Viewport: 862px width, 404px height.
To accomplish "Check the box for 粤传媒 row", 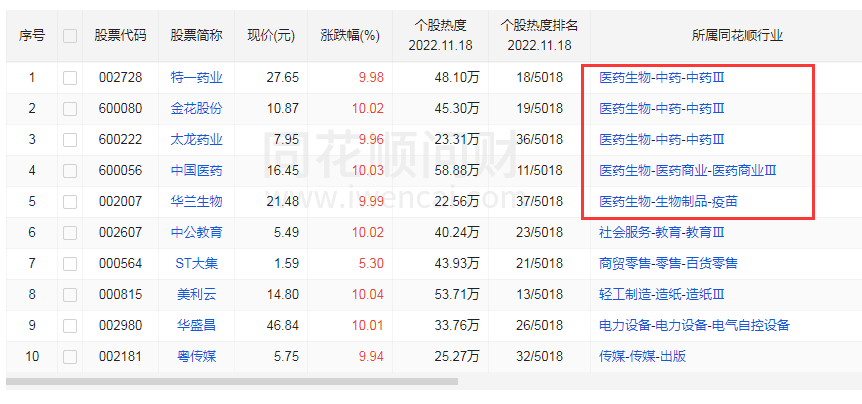I will click(x=70, y=357).
